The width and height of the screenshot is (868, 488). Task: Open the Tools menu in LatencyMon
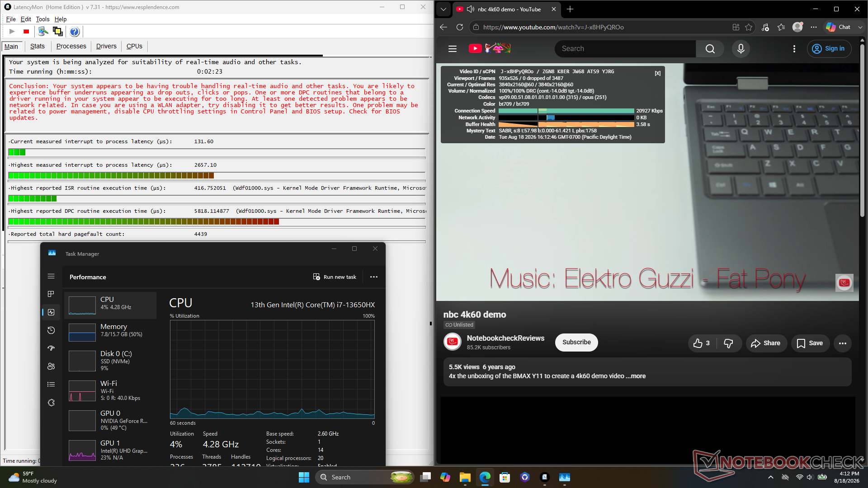(42, 19)
